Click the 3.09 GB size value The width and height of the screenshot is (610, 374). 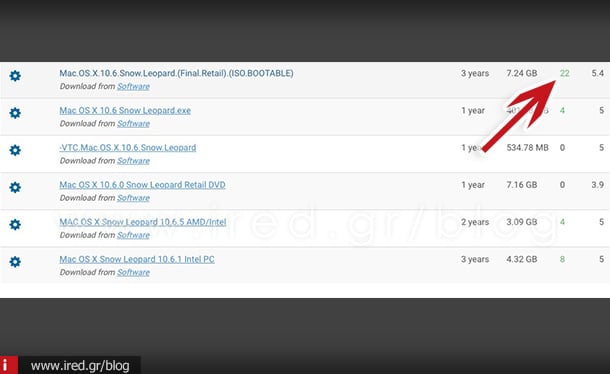(x=522, y=222)
